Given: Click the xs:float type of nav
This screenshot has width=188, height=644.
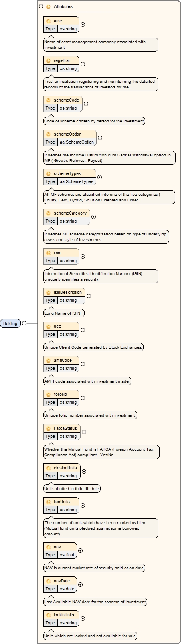Looking at the screenshot, I should pyautogui.click(x=67, y=555).
